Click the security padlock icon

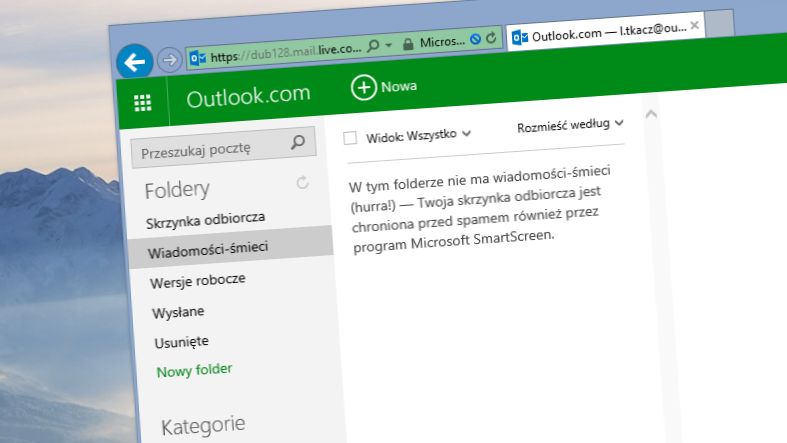pos(408,44)
